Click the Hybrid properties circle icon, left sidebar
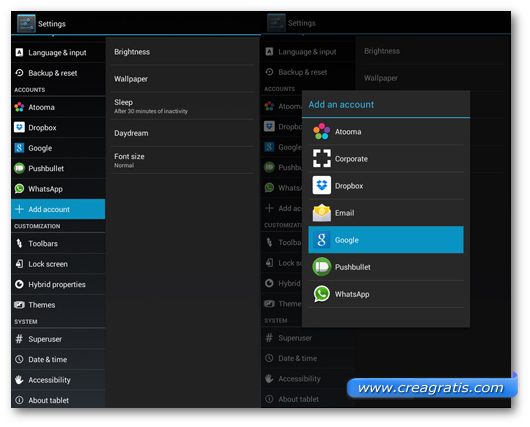 [x=19, y=284]
